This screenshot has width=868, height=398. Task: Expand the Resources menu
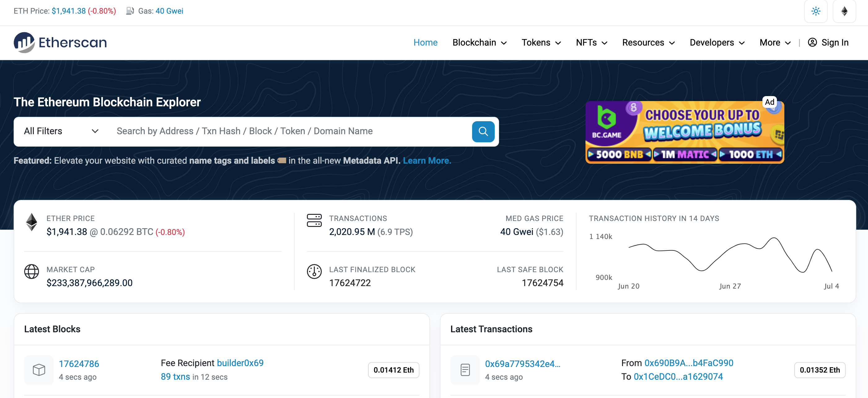click(648, 42)
